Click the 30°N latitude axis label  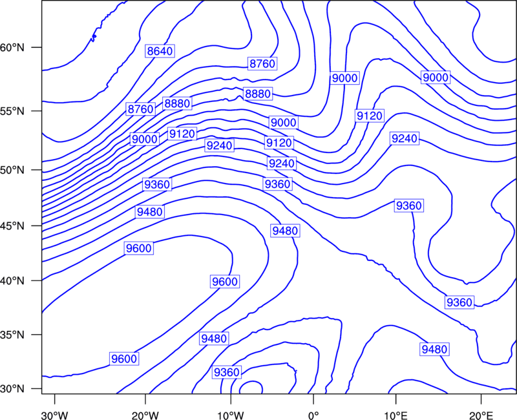(x=12, y=389)
